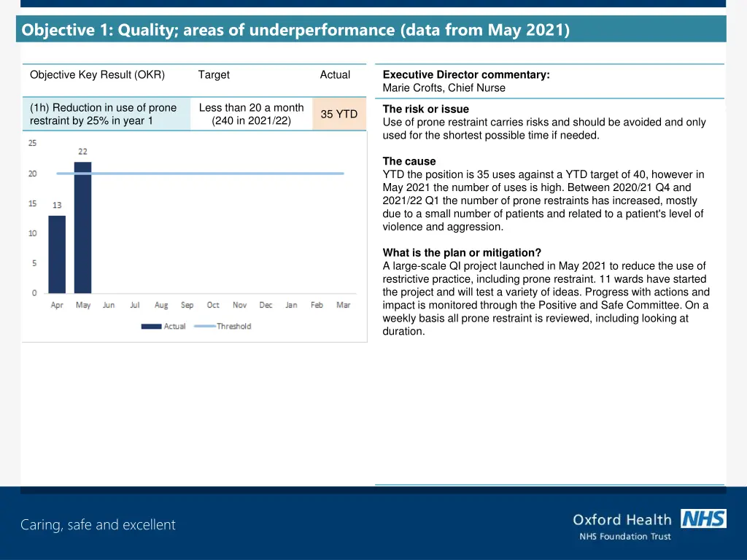The height and width of the screenshot is (560, 747).
Task: Select the highlighted prone restraint OKR cell
Action: pyautogui.click(x=107, y=114)
